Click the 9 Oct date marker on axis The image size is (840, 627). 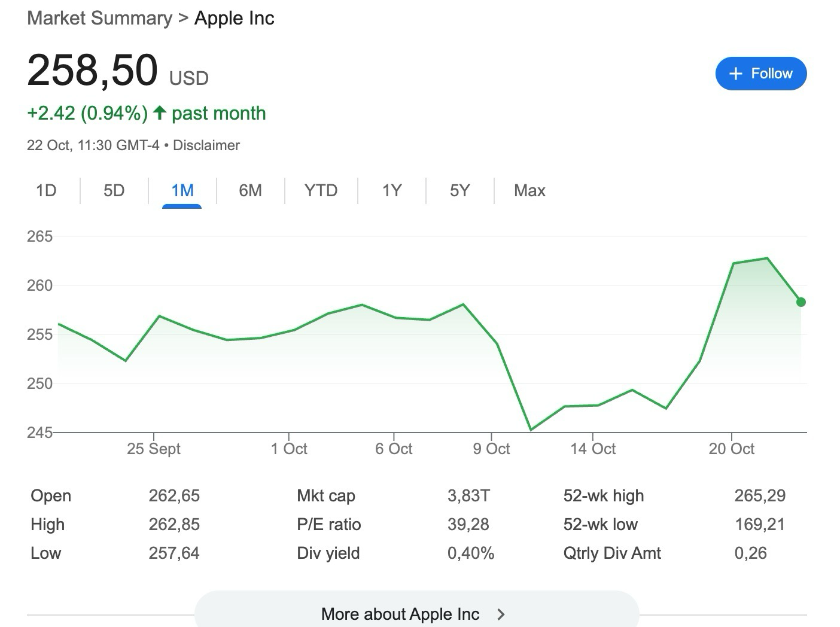point(491,449)
